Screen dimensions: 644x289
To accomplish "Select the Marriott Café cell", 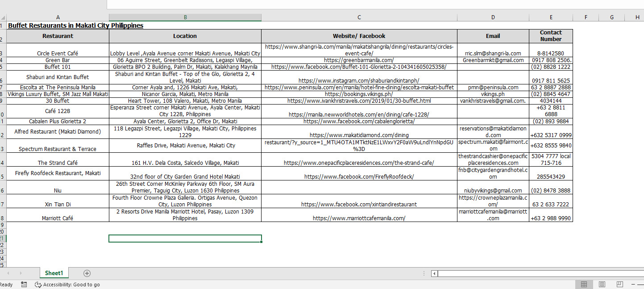I will click(x=58, y=215).
